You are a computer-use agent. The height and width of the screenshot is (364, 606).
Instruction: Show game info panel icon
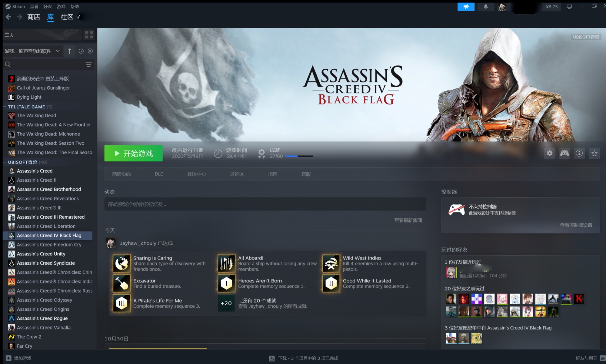pos(579,153)
